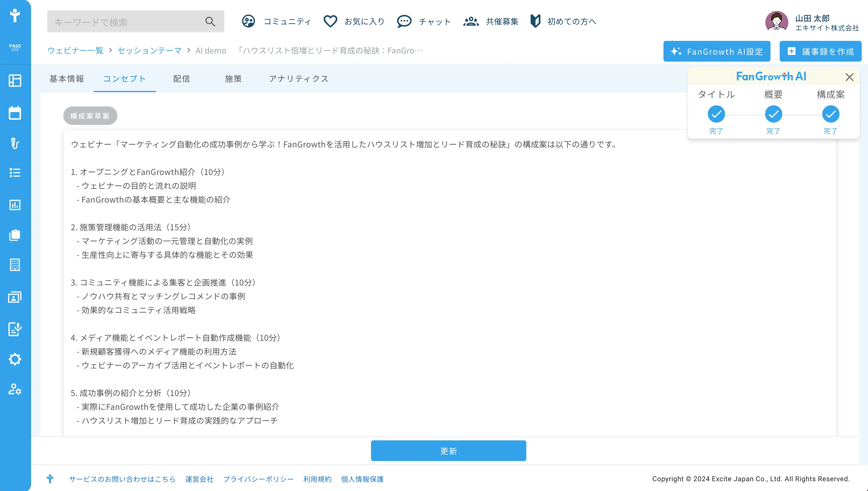Close the FanGrowth AI panel

tap(850, 77)
